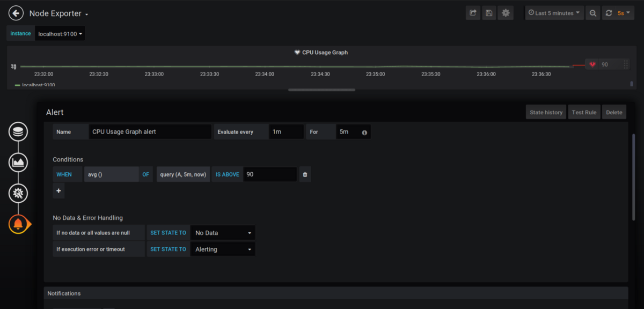Open the Last 5 minutes time picker
Viewport: 644px width, 309px height.
point(554,13)
